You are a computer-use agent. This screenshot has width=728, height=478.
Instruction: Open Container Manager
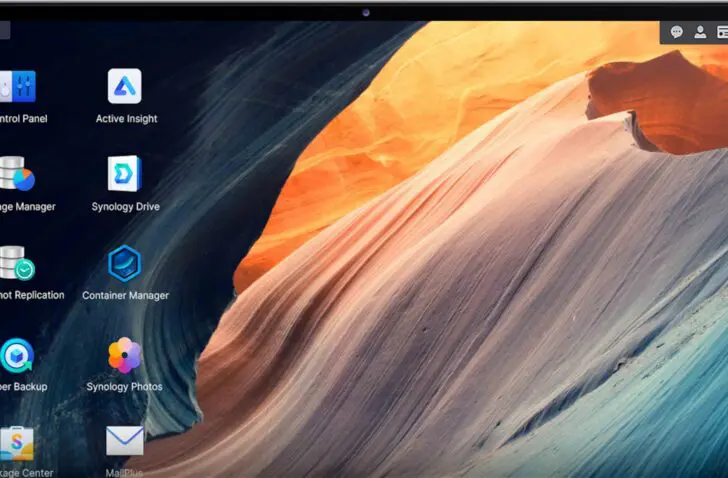click(x=124, y=264)
